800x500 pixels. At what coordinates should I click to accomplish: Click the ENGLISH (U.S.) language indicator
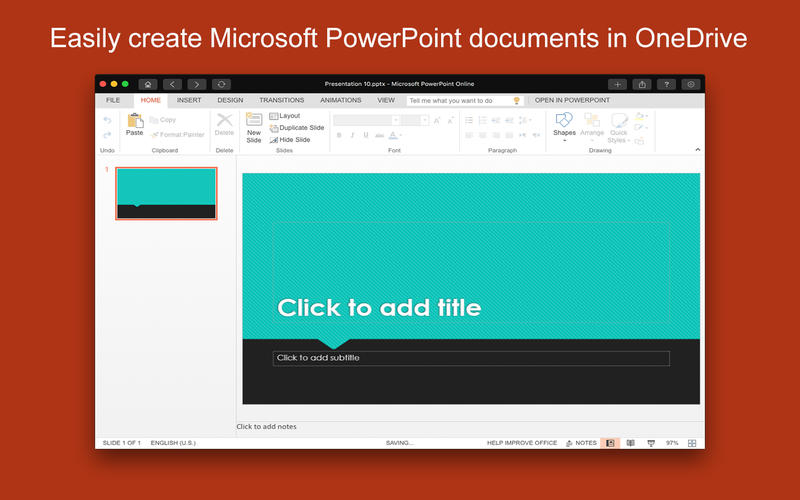(x=173, y=443)
